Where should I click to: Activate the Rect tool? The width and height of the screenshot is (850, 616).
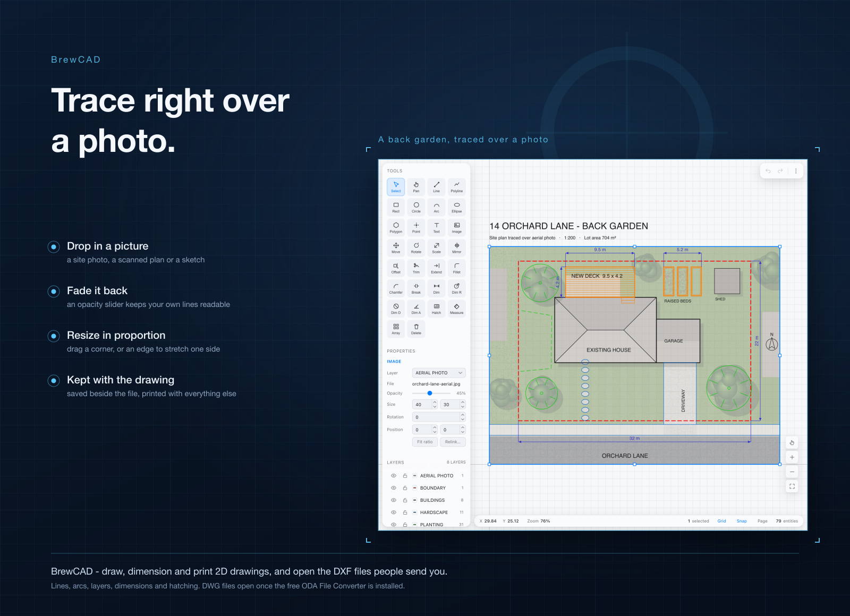pos(396,207)
